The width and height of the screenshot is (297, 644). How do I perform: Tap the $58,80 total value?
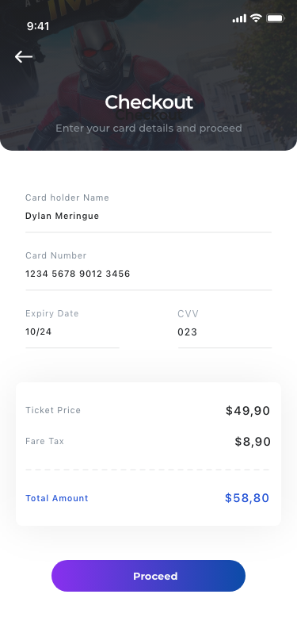click(x=247, y=498)
